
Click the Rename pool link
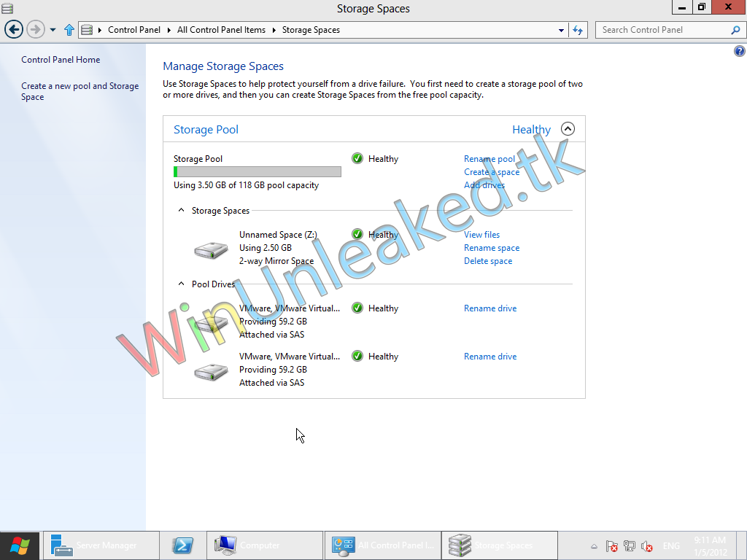pyautogui.click(x=489, y=159)
